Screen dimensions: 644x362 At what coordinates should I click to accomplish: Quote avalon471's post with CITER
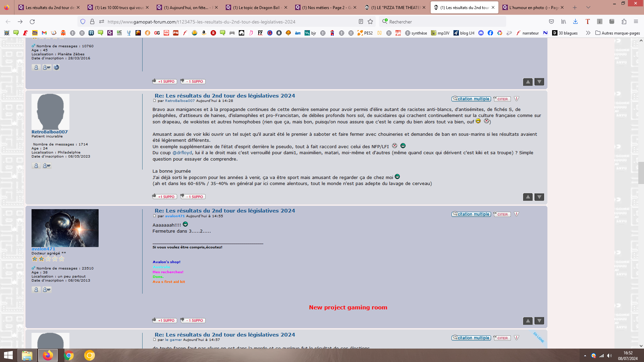pos(502,214)
